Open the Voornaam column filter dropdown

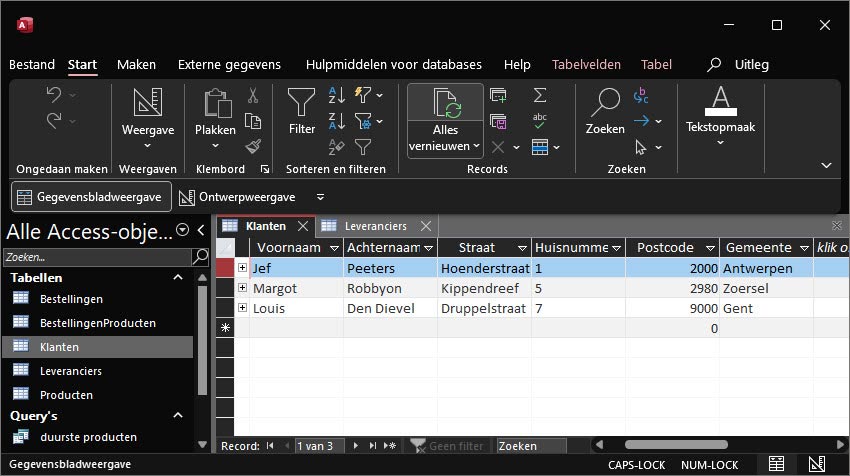334,248
